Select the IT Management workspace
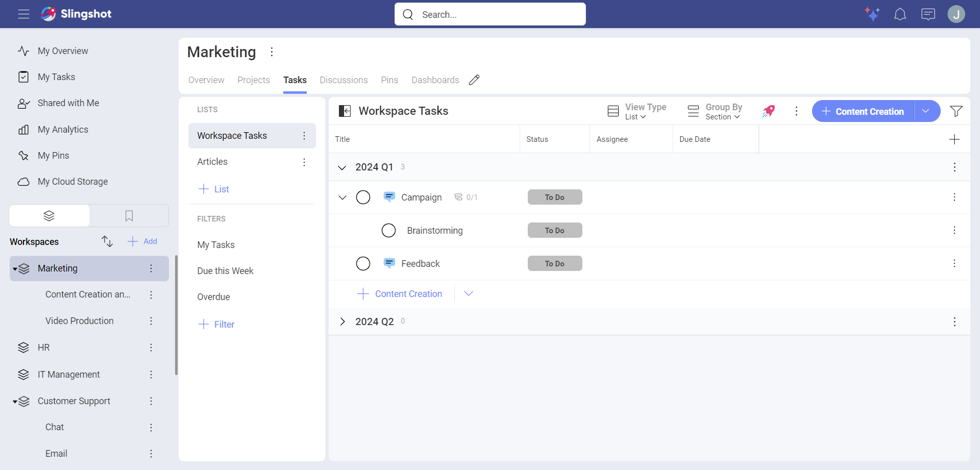 coord(68,375)
